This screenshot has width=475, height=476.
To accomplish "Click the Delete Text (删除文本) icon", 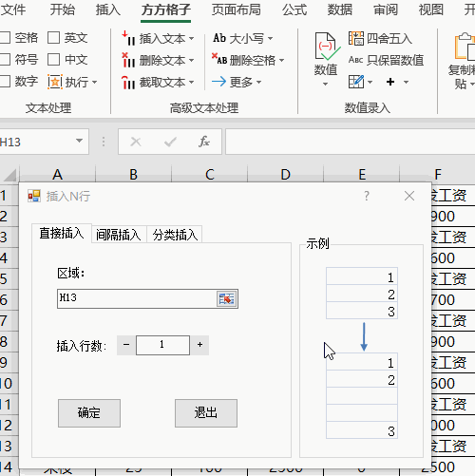I will point(128,60).
